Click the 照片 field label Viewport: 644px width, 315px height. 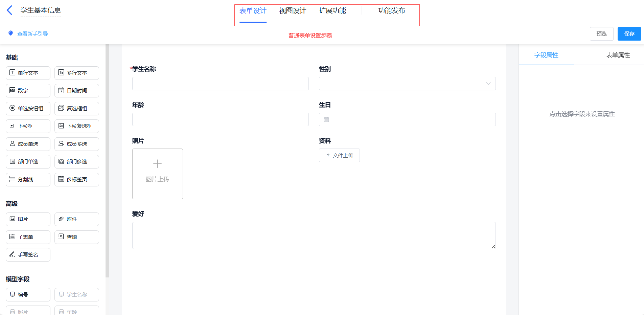pyautogui.click(x=138, y=141)
